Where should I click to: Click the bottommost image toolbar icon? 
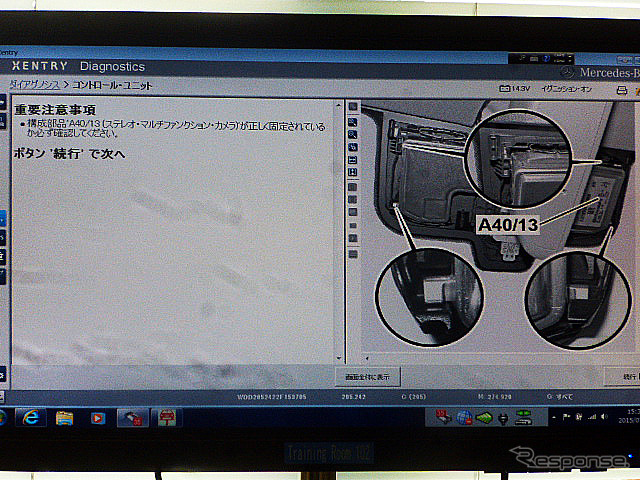(353, 254)
